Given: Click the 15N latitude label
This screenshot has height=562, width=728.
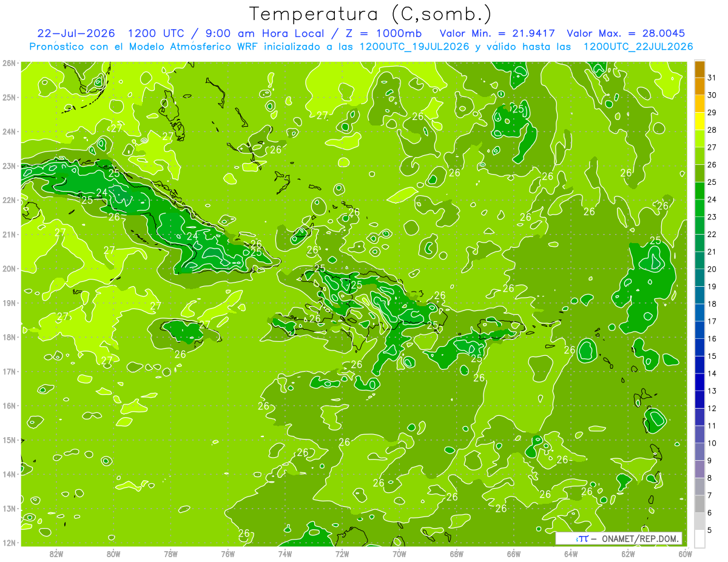Looking at the screenshot, I should click(x=9, y=440).
